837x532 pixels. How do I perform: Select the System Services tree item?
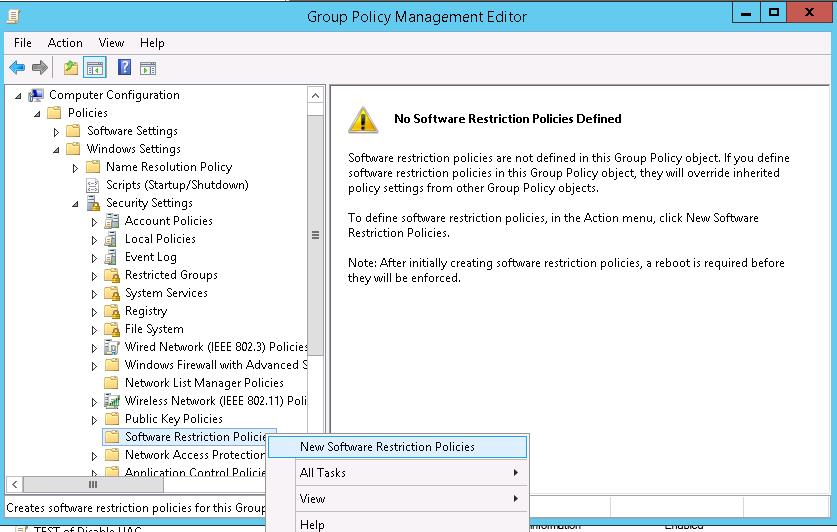[166, 293]
